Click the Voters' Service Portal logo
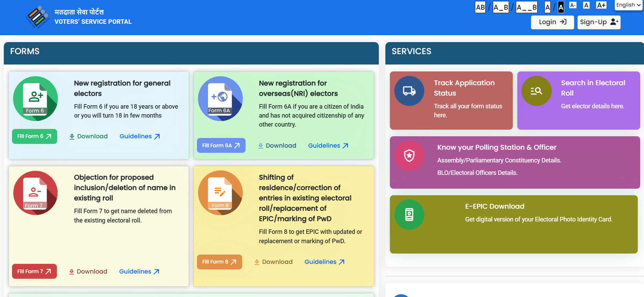 [37, 17]
